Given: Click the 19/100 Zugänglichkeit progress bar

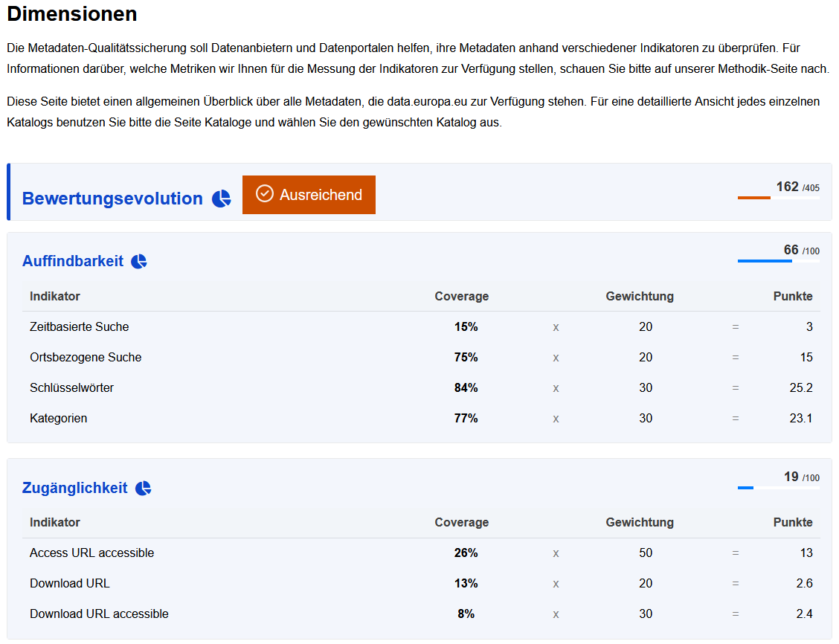Looking at the screenshot, I should (x=779, y=488).
